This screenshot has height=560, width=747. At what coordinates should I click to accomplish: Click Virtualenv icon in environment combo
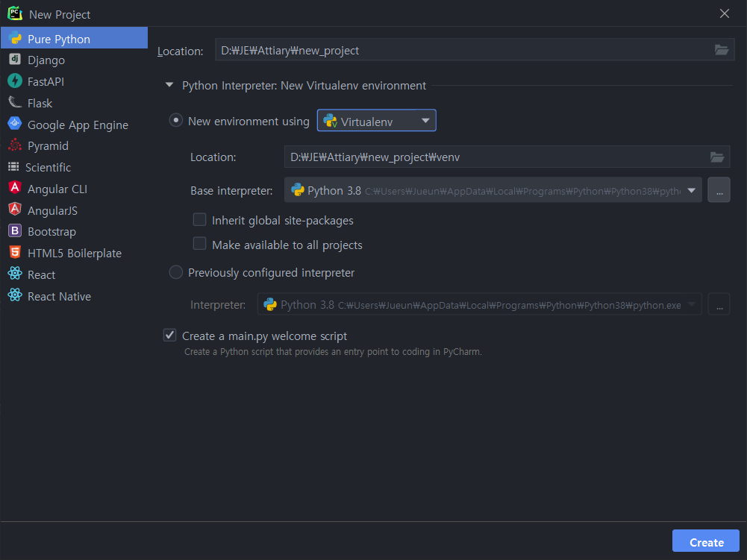point(330,121)
